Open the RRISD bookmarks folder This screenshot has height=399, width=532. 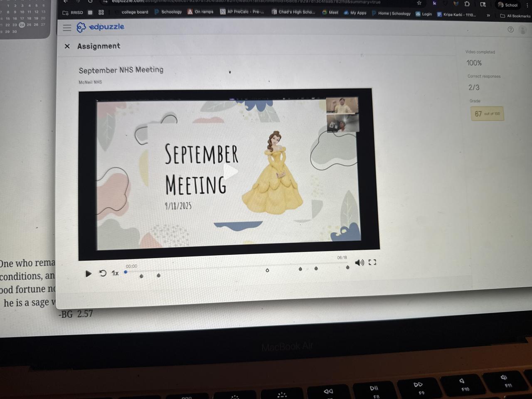[x=73, y=12]
